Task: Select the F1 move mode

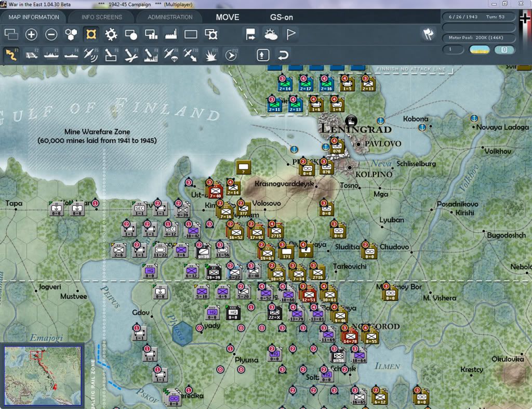Action: pos(11,55)
